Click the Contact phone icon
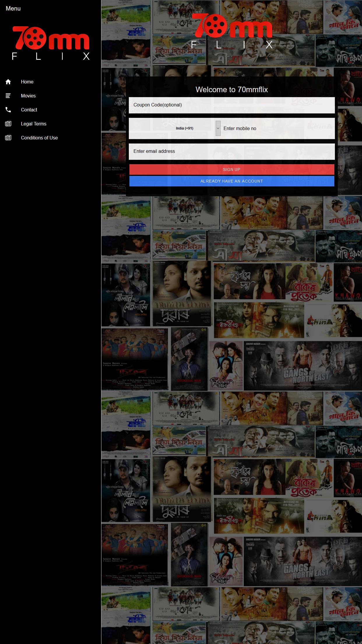Screen dimensions: 362x644 [8, 110]
